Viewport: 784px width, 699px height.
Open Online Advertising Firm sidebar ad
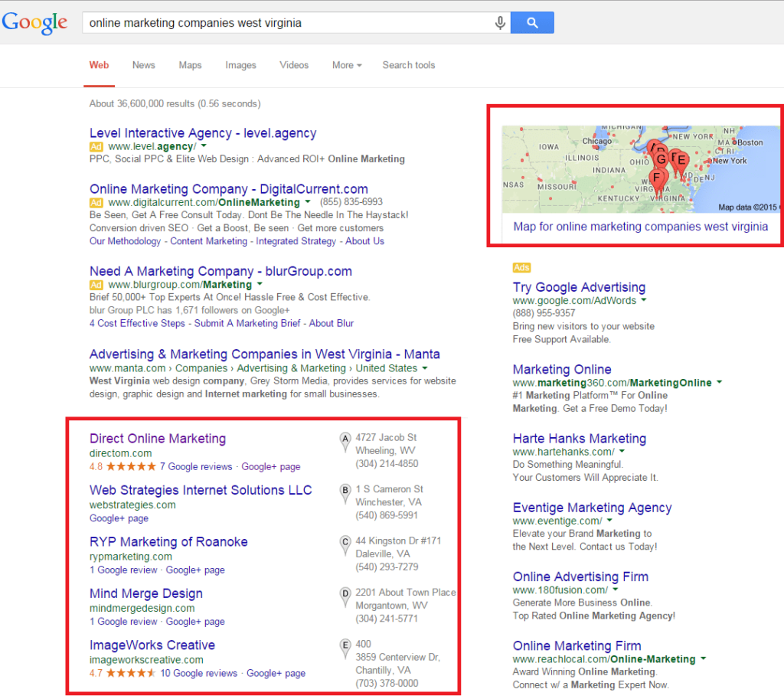click(x=580, y=577)
